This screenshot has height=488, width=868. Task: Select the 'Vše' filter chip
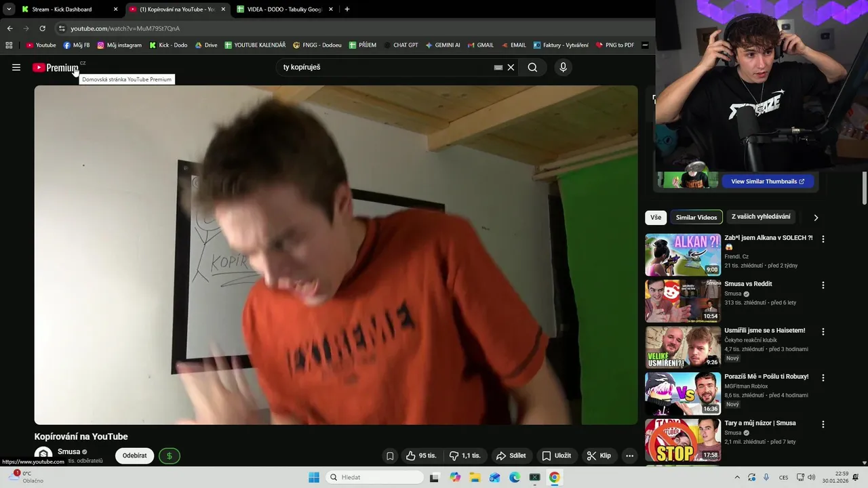coord(656,218)
